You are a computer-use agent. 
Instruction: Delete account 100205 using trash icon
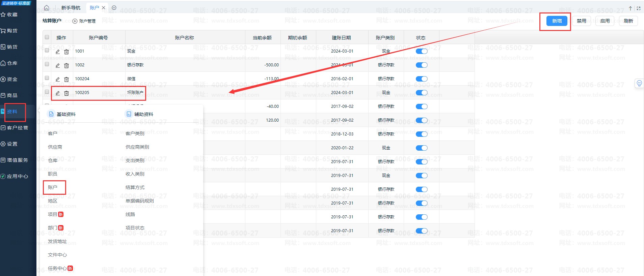(x=66, y=93)
